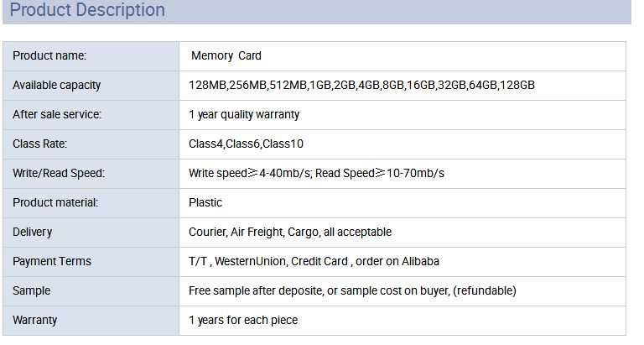The height and width of the screenshot is (345, 644).
Task: Click the 'Sample' row label
Action: pos(31,291)
